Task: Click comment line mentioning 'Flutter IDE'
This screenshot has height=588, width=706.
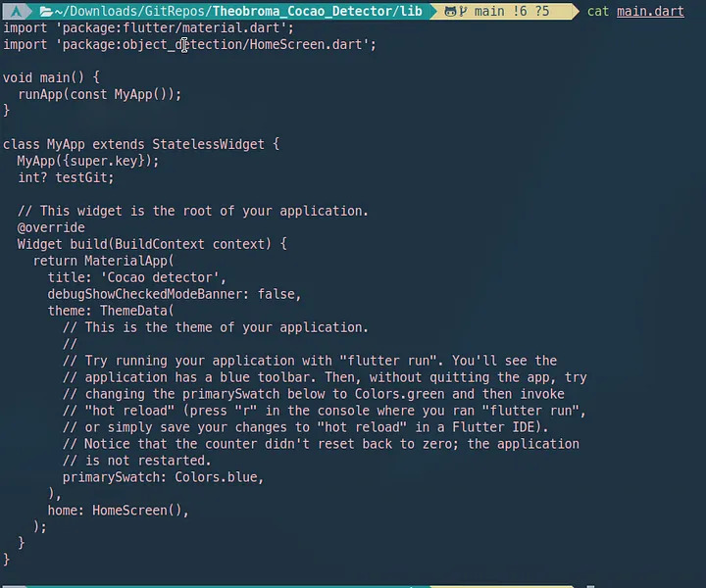Action: click(305, 427)
